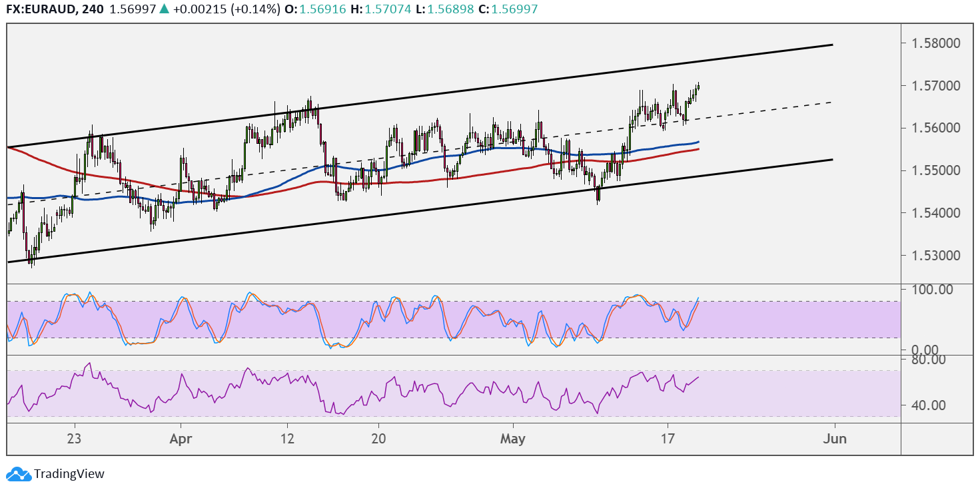Click the 80.00 RSI scale label

pos(929,360)
